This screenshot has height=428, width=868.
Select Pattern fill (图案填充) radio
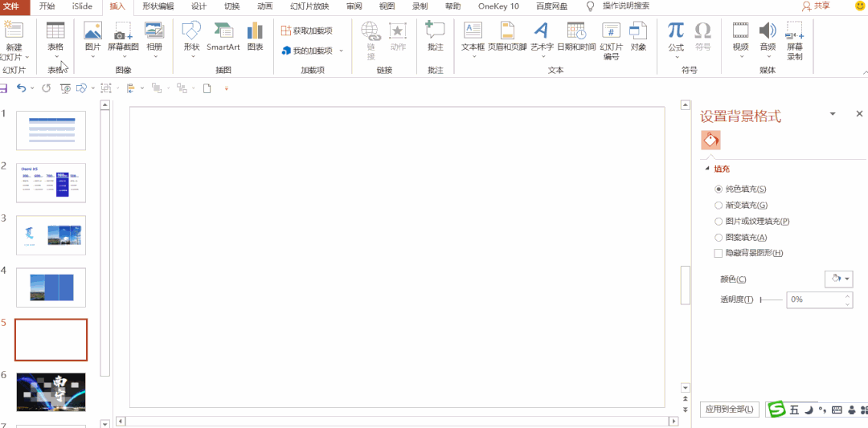719,237
